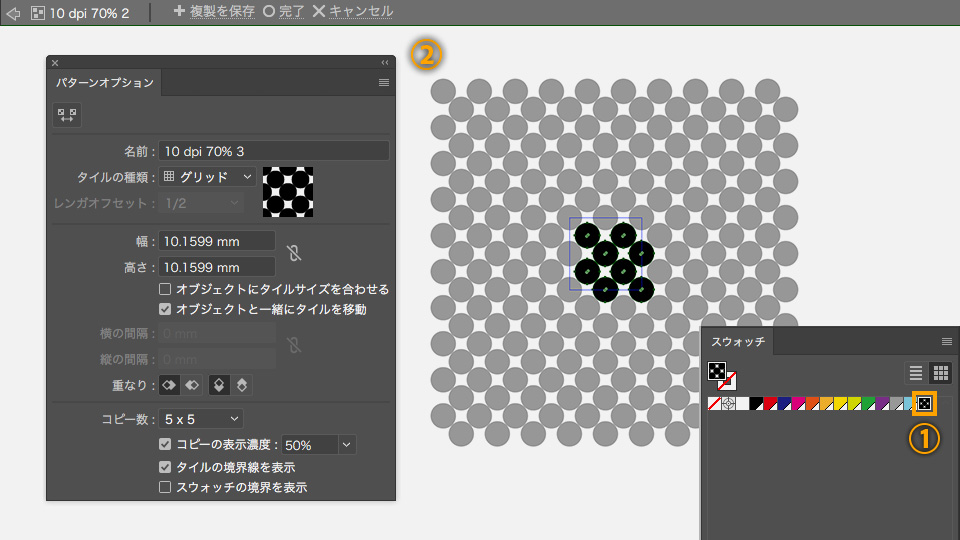Switch swatches to thumbnail grid view
The height and width of the screenshot is (540, 960).
(x=941, y=372)
